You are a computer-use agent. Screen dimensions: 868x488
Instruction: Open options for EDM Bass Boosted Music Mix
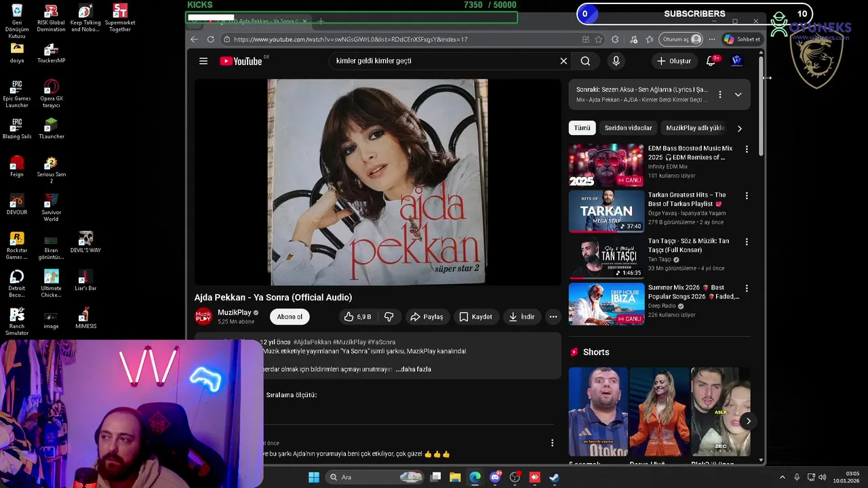[747, 149]
